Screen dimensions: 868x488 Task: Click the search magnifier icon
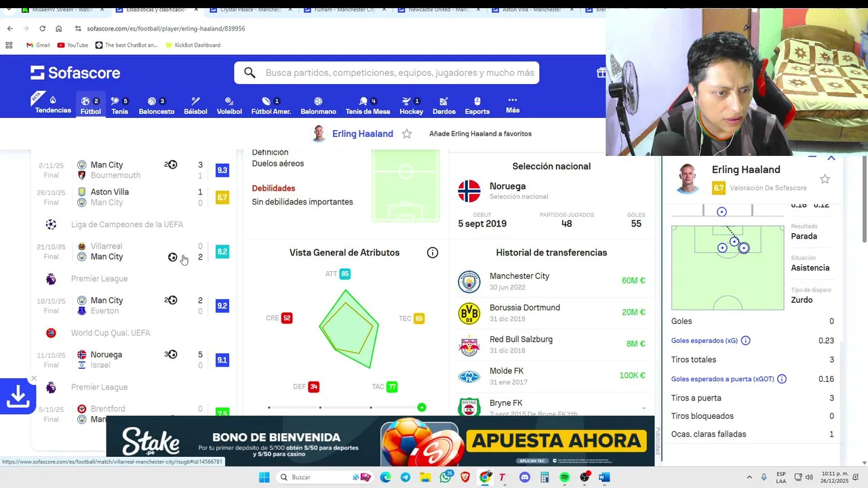click(250, 73)
